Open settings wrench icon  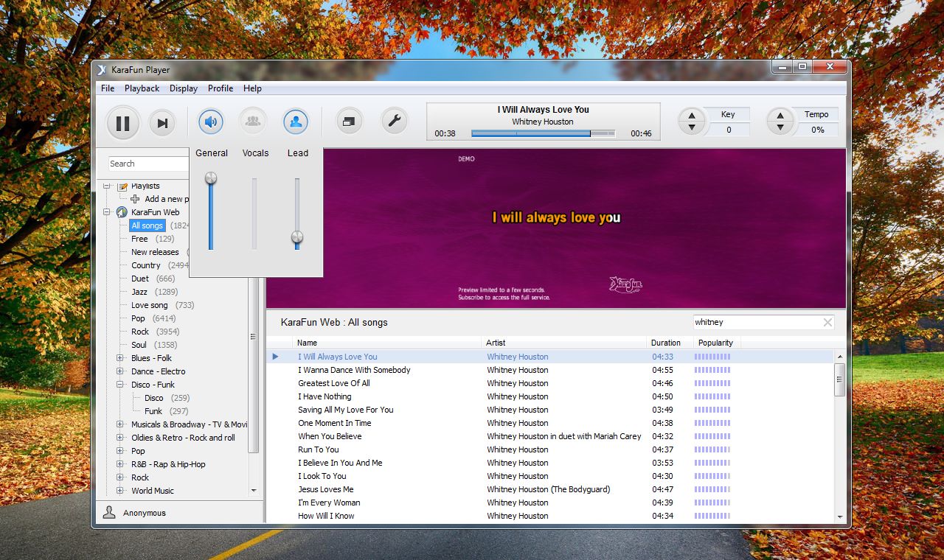(394, 122)
